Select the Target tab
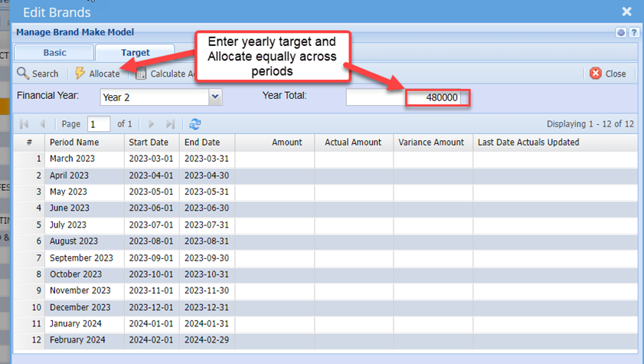 click(x=135, y=53)
